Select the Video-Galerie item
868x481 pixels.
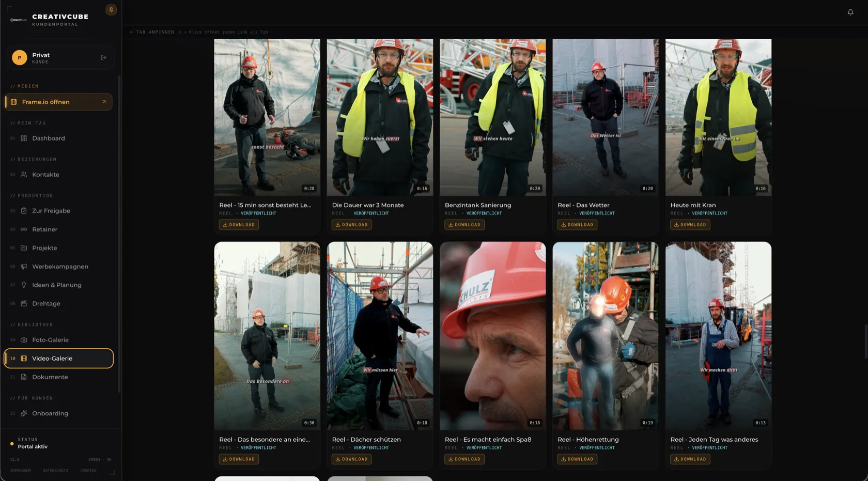point(58,359)
